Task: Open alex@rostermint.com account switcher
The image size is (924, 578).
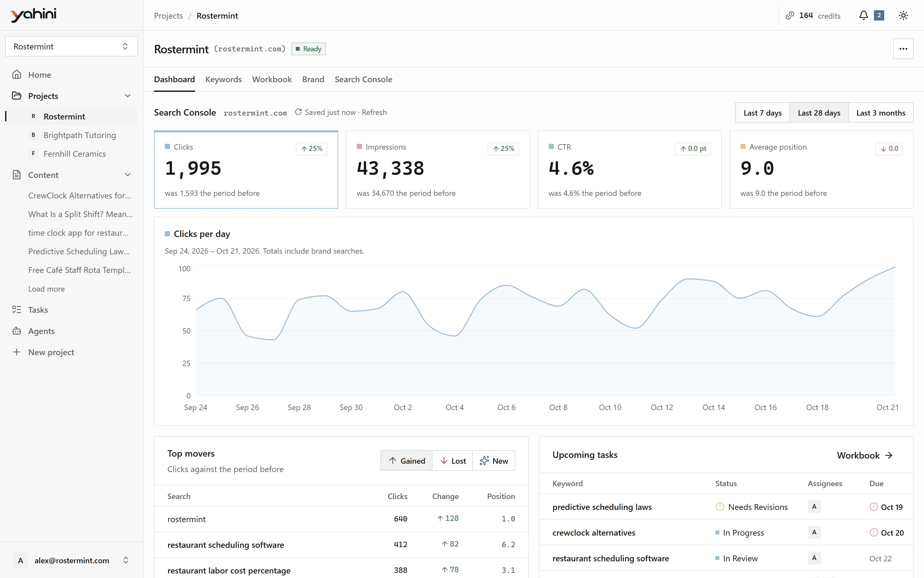Action: click(72, 560)
